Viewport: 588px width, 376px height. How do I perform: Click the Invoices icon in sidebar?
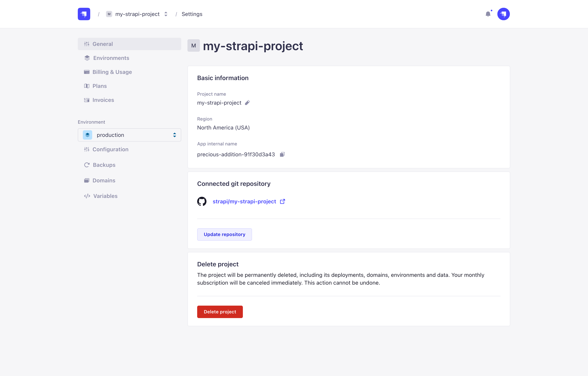pos(87,100)
